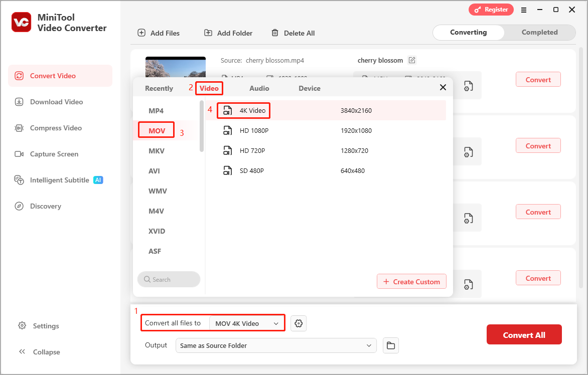Screen dimensions: 588x375
Task: Open the Capture Screen feature
Action: point(54,154)
